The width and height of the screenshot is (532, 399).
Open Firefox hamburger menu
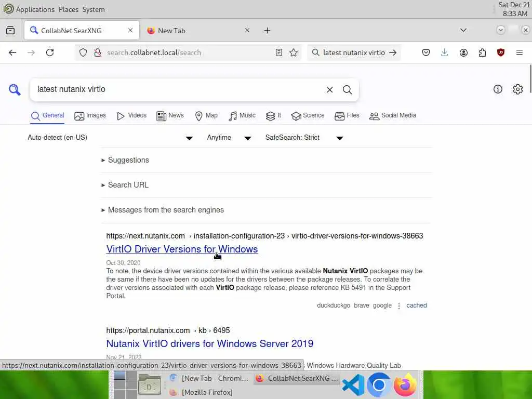520,52
